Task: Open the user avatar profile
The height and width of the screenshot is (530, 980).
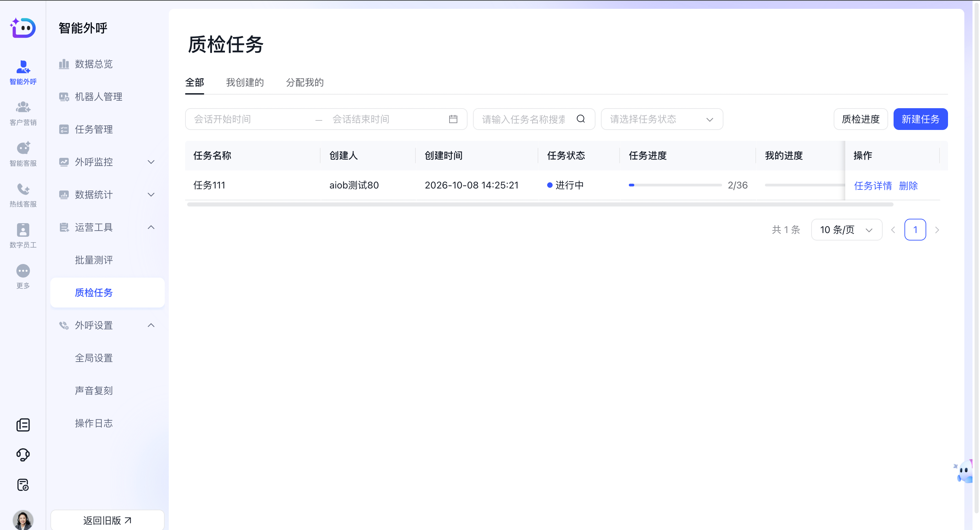Action: pyautogui.click(x=23, y=520)
